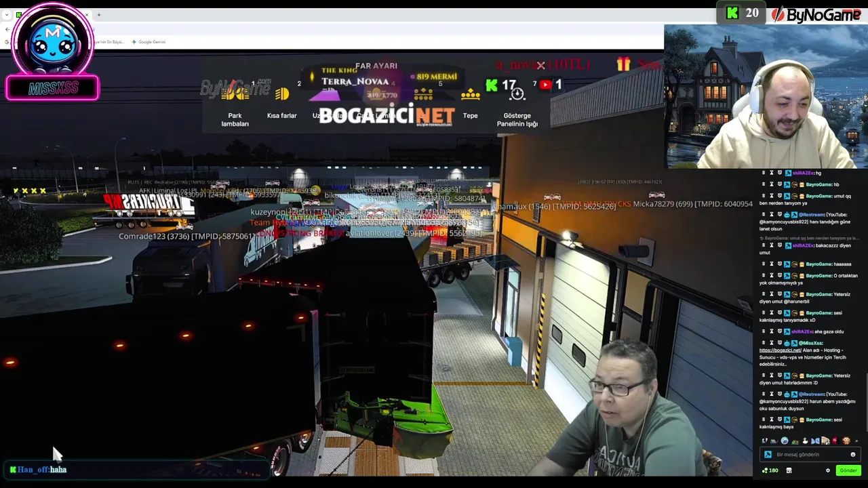The width and height of the screenshot is (868, 488).
Task: Send the message with Gönder button
Action: [x=848, y=470]
